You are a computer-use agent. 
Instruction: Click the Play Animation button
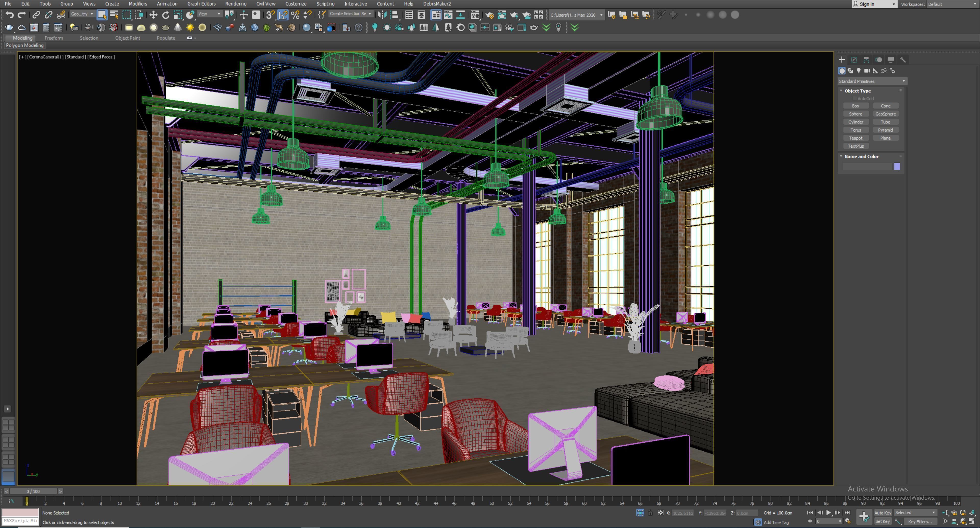pyautogui.click(x=829, y=513)
